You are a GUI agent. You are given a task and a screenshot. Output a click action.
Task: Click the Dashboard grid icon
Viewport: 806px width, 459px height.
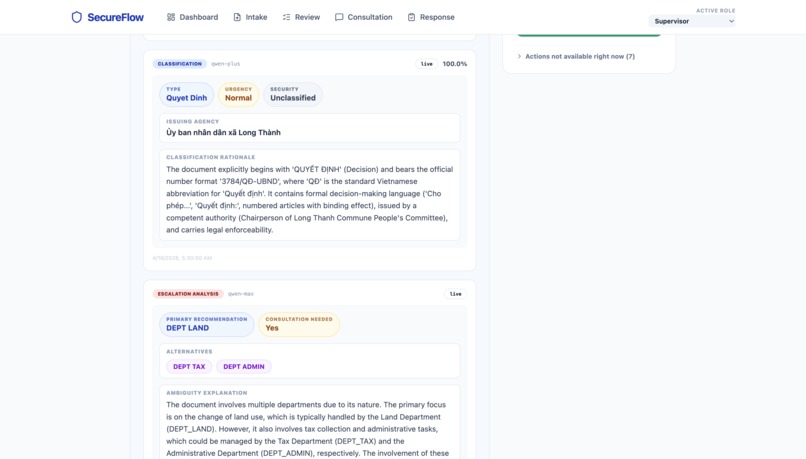click(x=171, y=17)
